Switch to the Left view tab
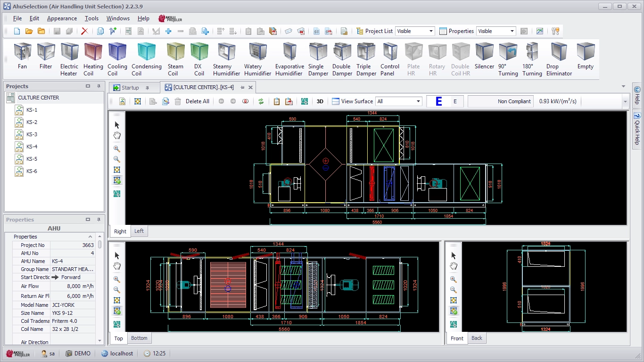Image resolution: width=644 pixels, height=362 pixels. pyautogui.click(x=139, y=231)
